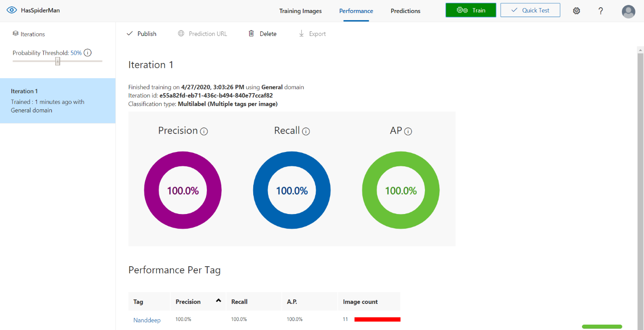
Task: Open the Predictions tab
Action: (405, 11)
